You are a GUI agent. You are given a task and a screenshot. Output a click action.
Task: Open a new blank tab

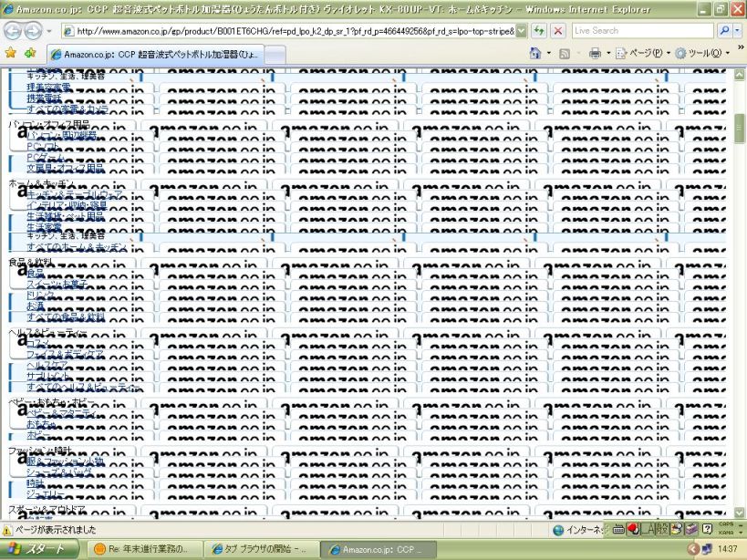click(275, 55)
